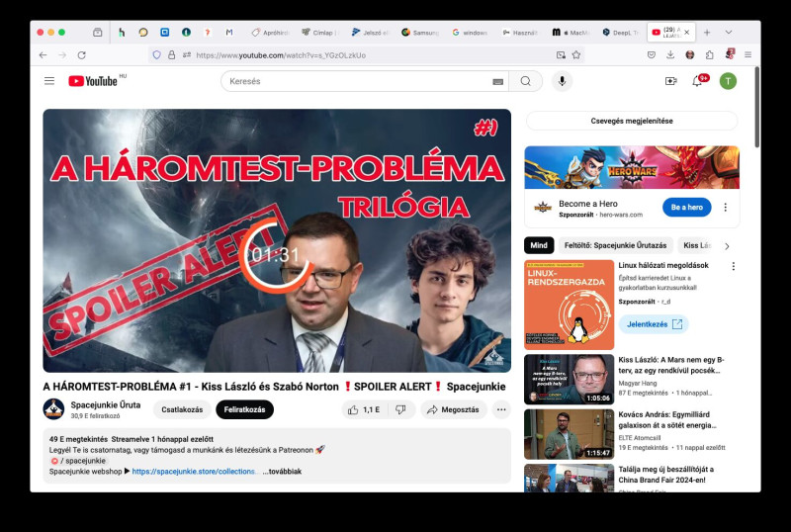The image size is (791, 532).
Task: Bookmark this page with the star
Action: click(576, 55)
